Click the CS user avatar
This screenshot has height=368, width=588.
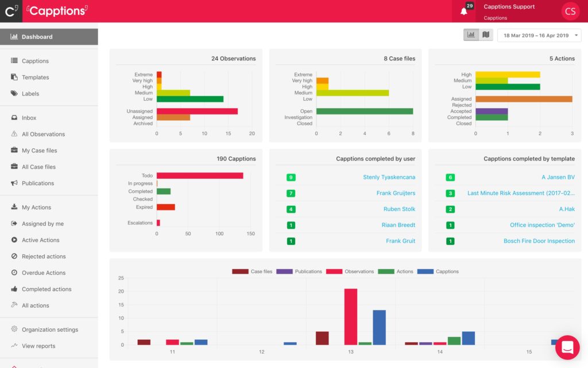pos(570,11)
